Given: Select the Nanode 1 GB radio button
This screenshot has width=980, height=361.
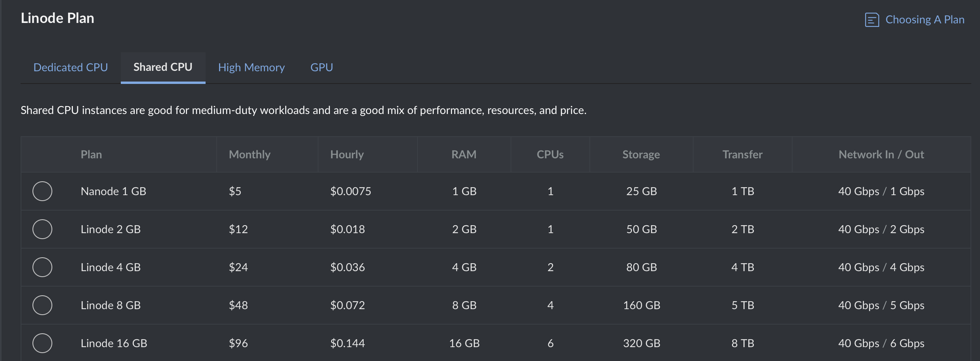Looking at the screenshot, I should (x=42, y=191).
